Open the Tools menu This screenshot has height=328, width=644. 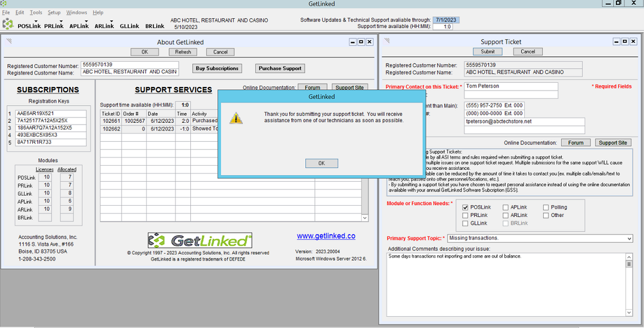[36, 12]
